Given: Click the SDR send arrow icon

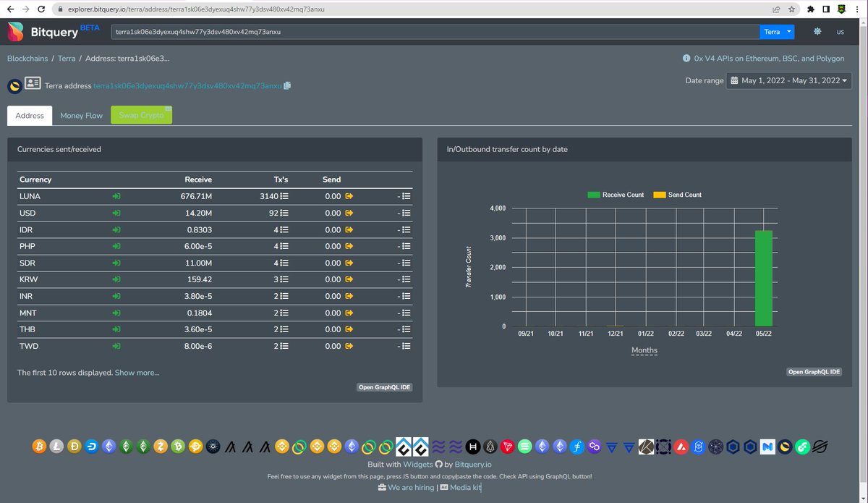Looking at the screenshot, I should pyautogui.click(x=349, y=263).
